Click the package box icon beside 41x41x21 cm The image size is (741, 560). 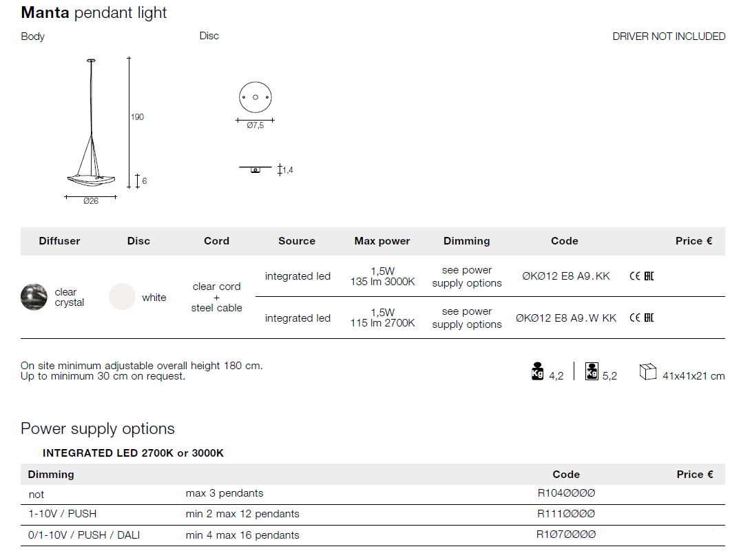coord(648,371)
